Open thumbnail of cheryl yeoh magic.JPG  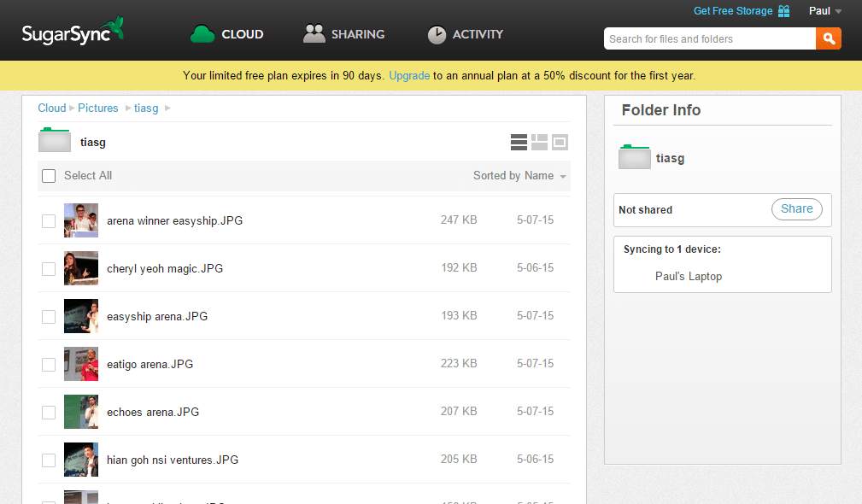tap(81, 268)
